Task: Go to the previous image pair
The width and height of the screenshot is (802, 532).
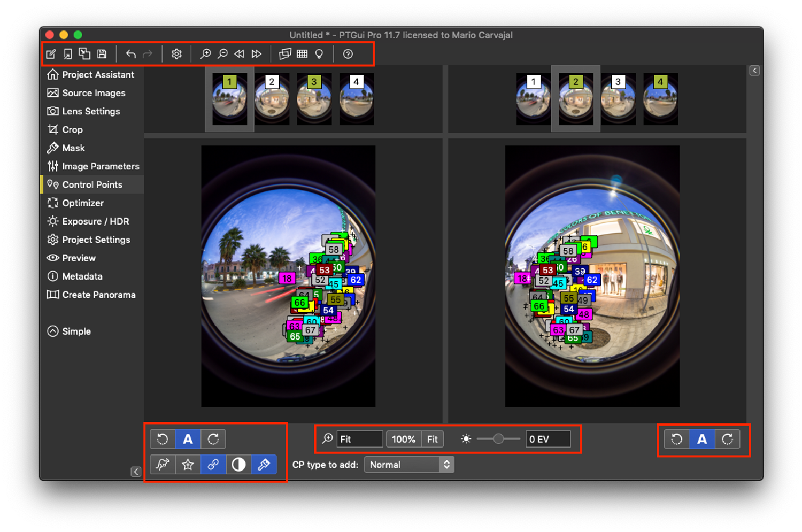Action: (240, 54)
